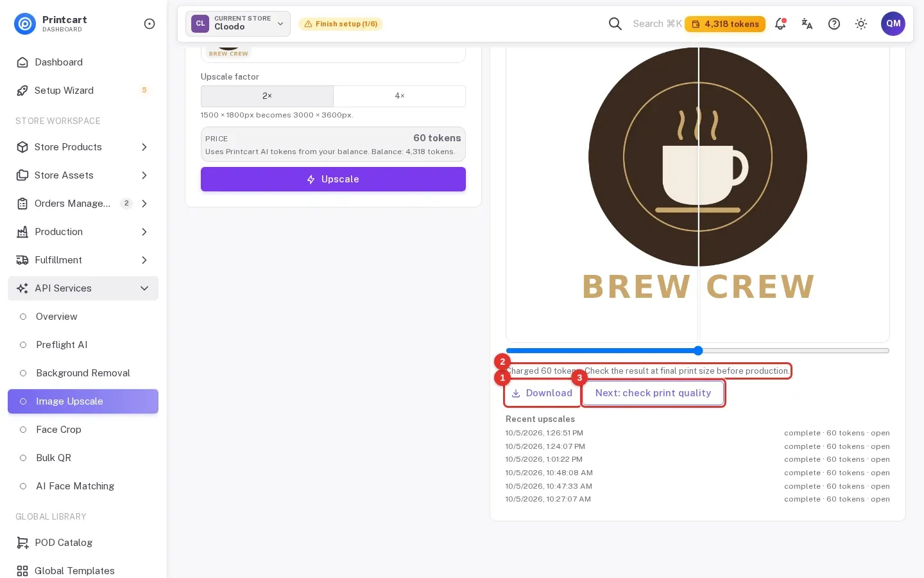Viewport: 924px width, 578px height.
Task: Collapse sidebar using the target icon
Action: (x=150, y=24)
